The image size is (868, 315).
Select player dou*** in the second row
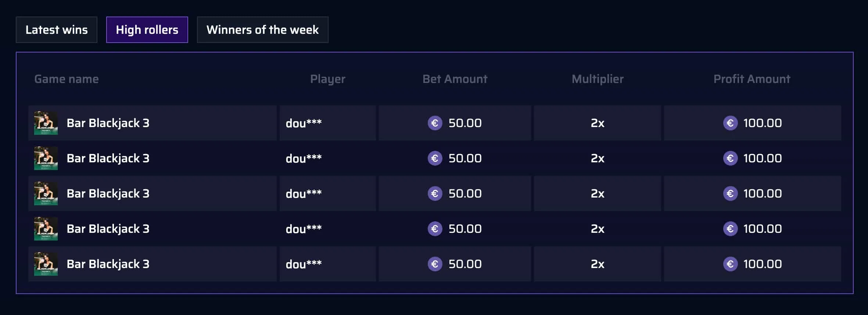pos(304,158)
